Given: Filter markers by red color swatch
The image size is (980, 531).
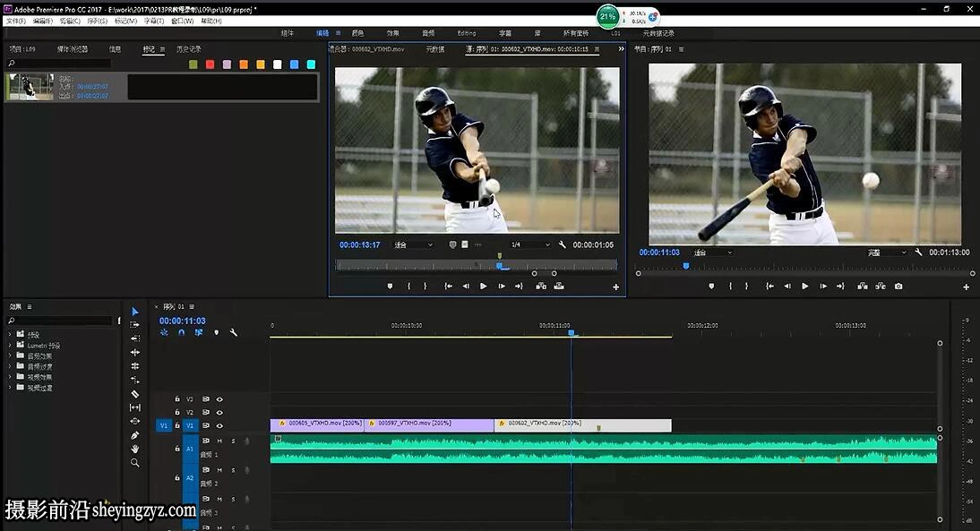Looking at the screenshot, I should click(x=210, y=64).
